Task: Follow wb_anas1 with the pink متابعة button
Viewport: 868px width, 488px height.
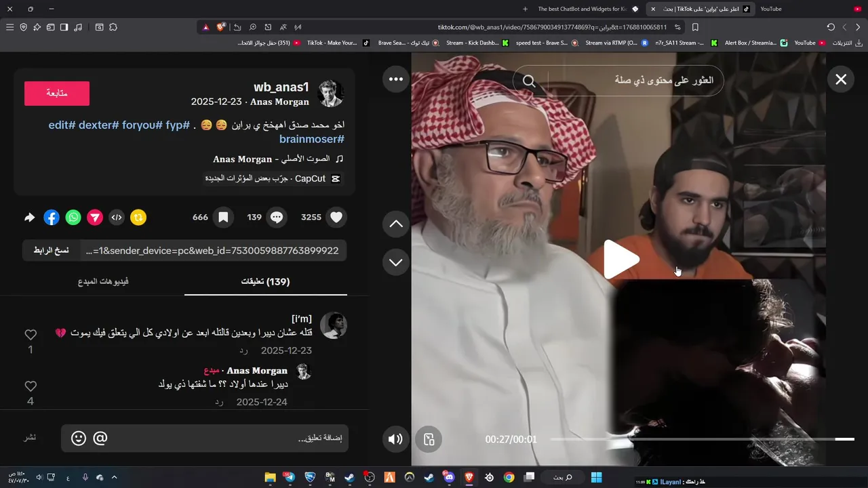Action: point(57,94)
